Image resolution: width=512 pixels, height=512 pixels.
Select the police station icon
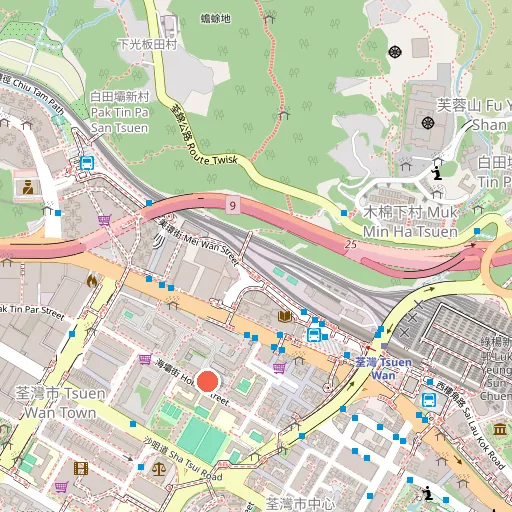[28, 188]
